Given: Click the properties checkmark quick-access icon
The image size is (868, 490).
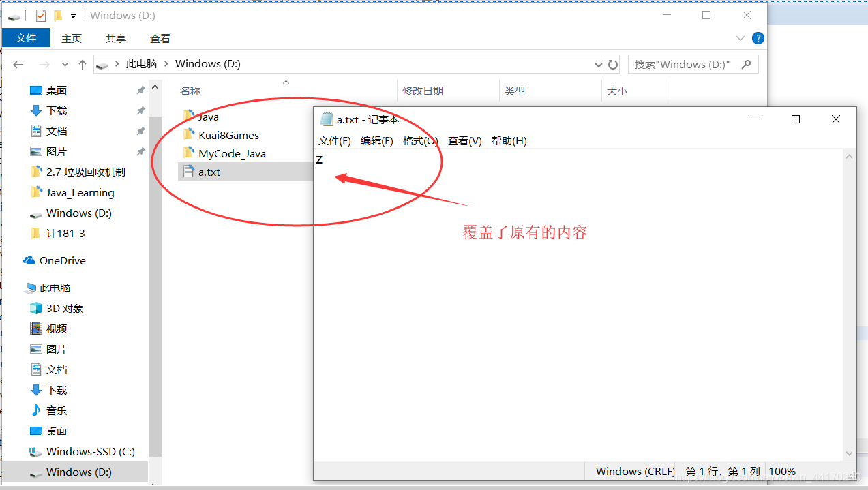Looking at the screenshot, I should (41, 15).
